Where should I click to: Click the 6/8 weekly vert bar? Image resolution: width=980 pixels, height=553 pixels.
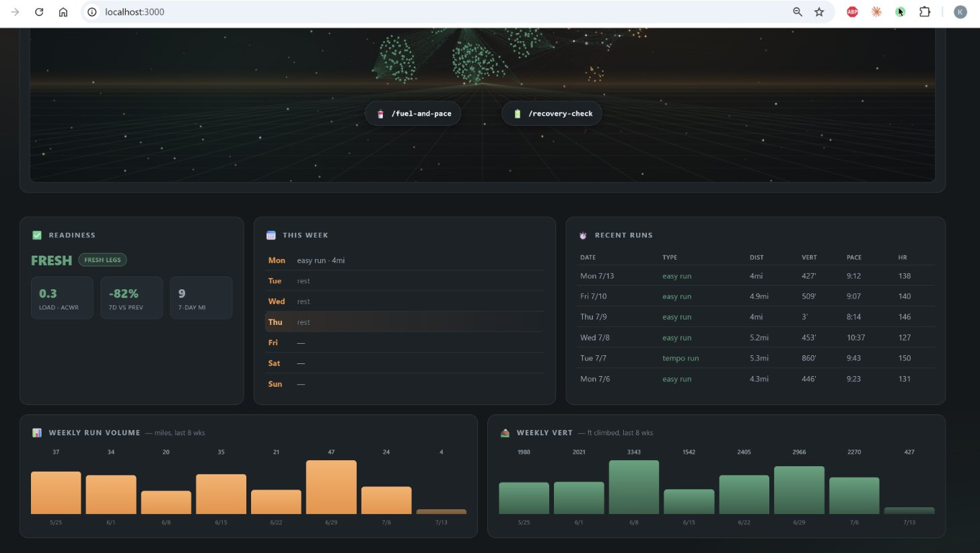click(x=634, y=487)
